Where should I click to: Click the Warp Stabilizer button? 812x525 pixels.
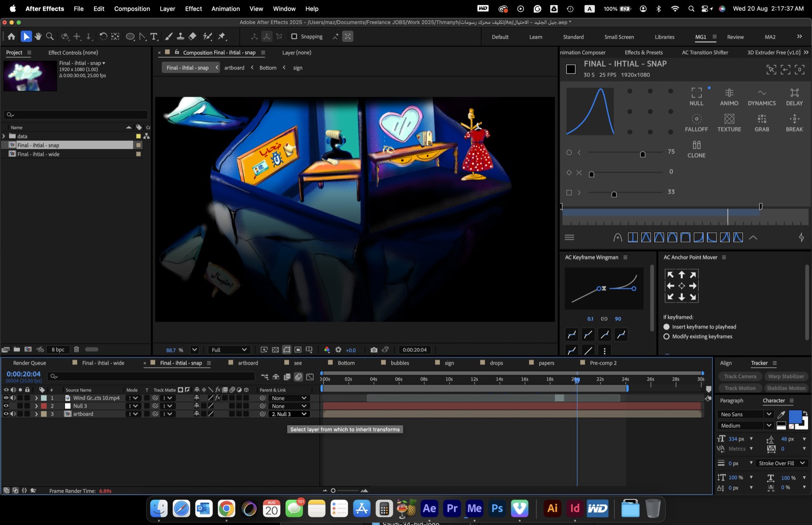[x=786, y=377]
